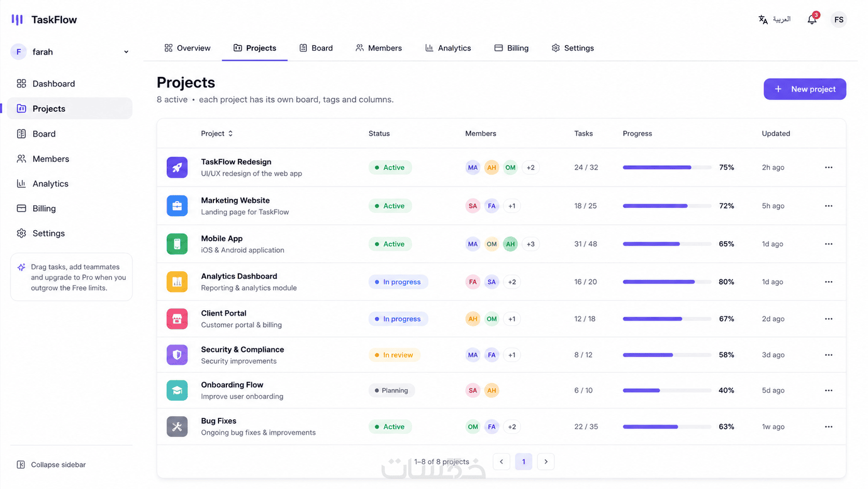
Task: Go to next page of projects
Action: tap(546, 461)
